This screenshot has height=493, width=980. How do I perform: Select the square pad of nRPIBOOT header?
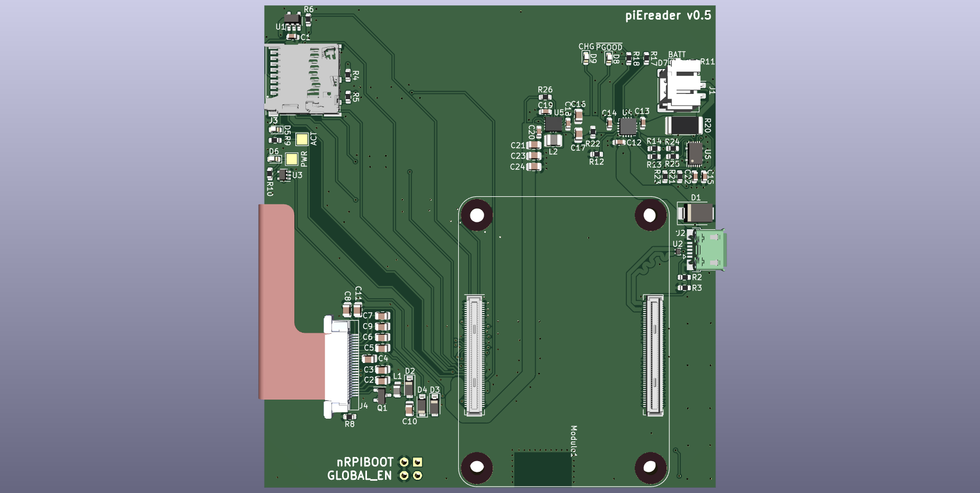[x=418, y=462]
